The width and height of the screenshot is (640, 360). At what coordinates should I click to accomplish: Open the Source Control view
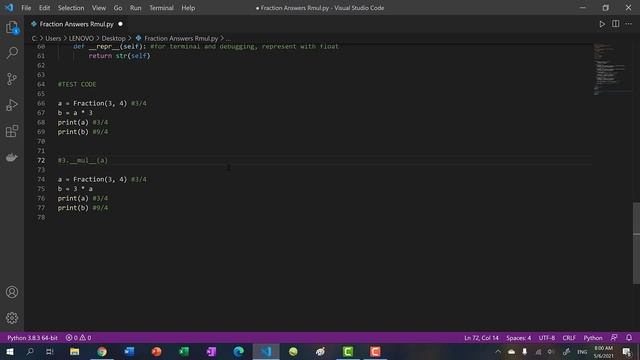coord(12,79)
